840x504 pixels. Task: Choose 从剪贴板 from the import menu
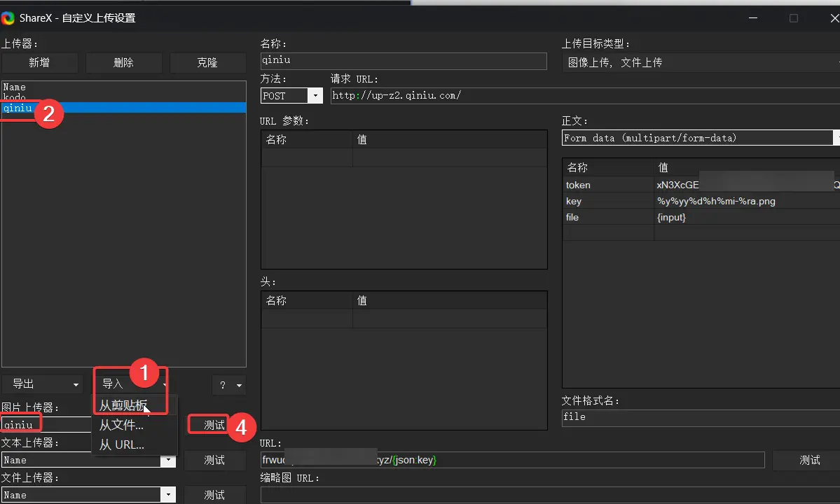(x=123, y=405)
